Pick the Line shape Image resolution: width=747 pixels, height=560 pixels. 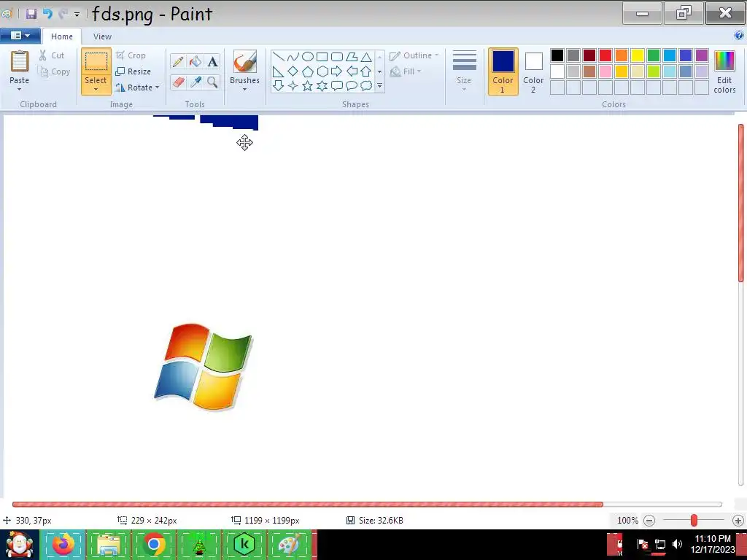coord(279,57)
